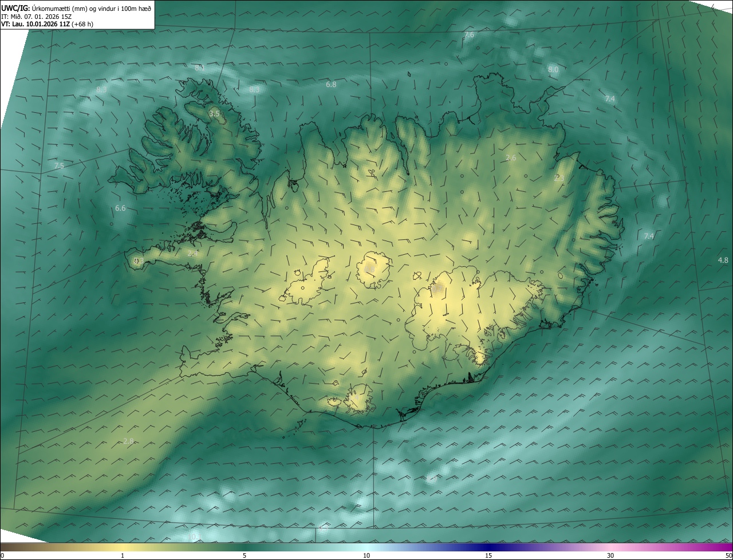The image size is (733, 560).
Task: Click the 'IT: Mið. 07. 01. 2026 15Z' line
Action: tap(36, 17)
